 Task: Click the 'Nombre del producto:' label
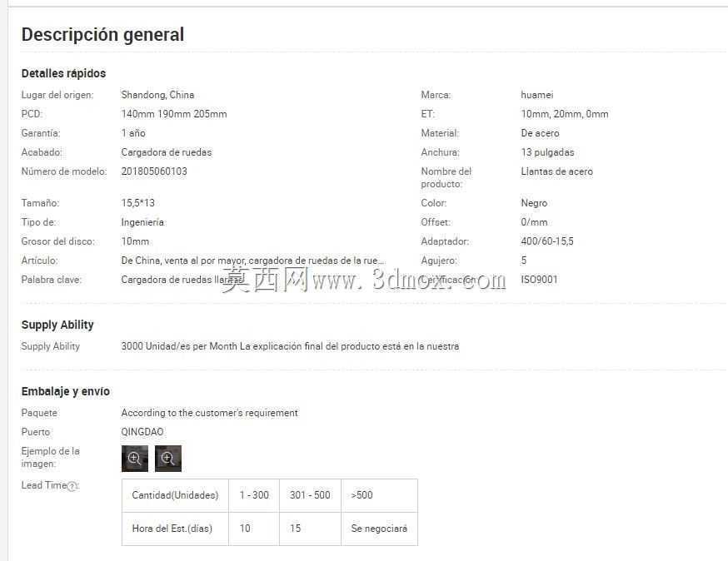pyautogui.click(x=446, y=177)
